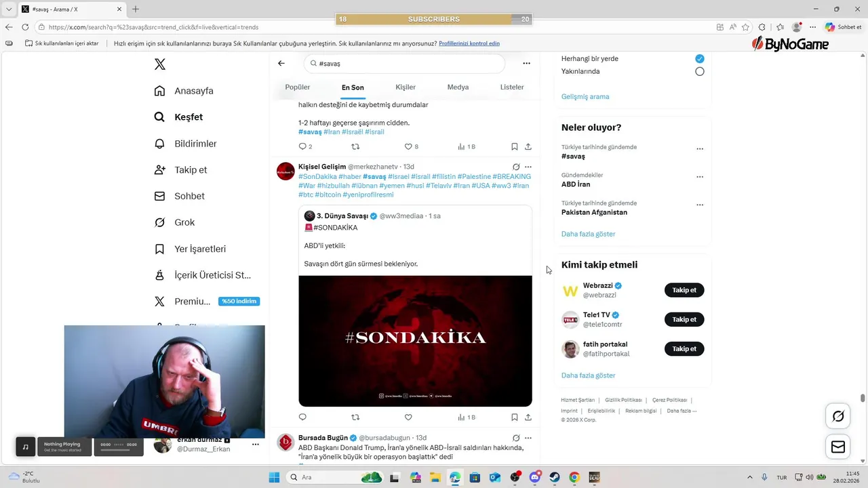Image resolution: width=868 pixels, height=488 pixels.
Task: Open Grok icon on Kişisel Gelişim post
Action: pyautogui.click(x=516, y=167)
